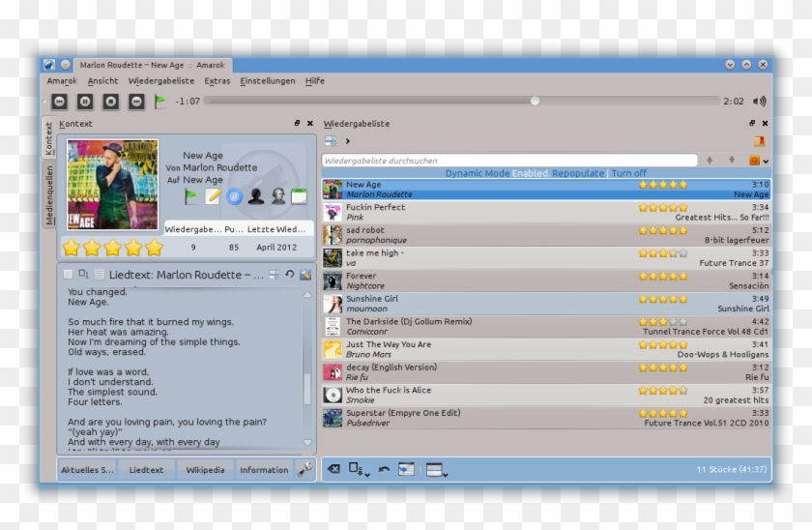Focus the Wiedergabeliste durchsuchen search field
This screenshot has height=530, width=812.
tap(509, 161)
